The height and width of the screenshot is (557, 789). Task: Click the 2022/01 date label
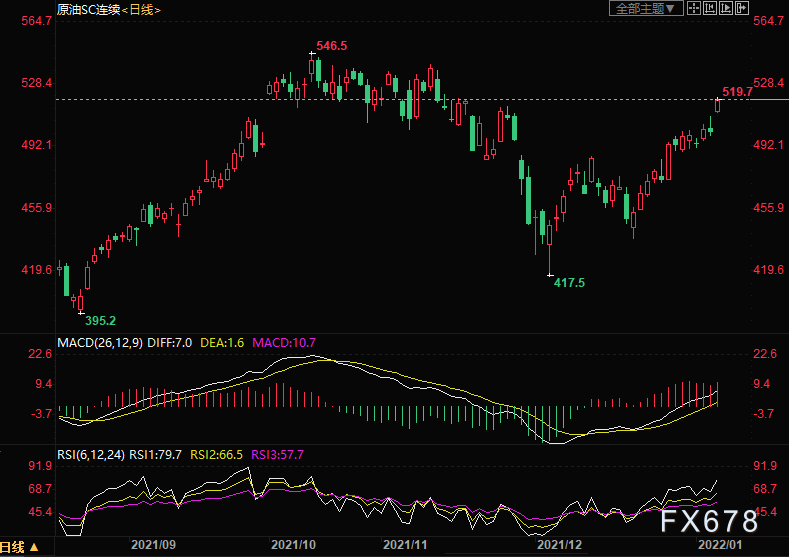720,545
